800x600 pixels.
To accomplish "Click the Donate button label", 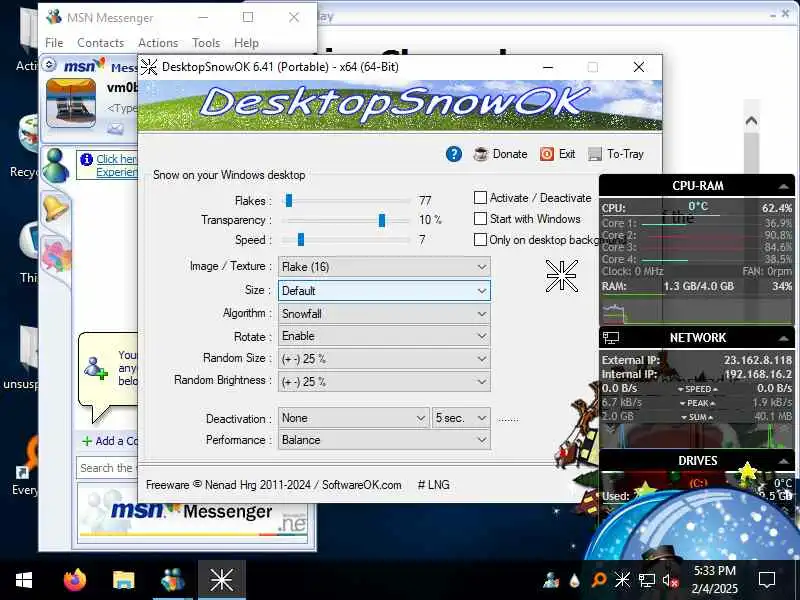I will coord(510,154).
